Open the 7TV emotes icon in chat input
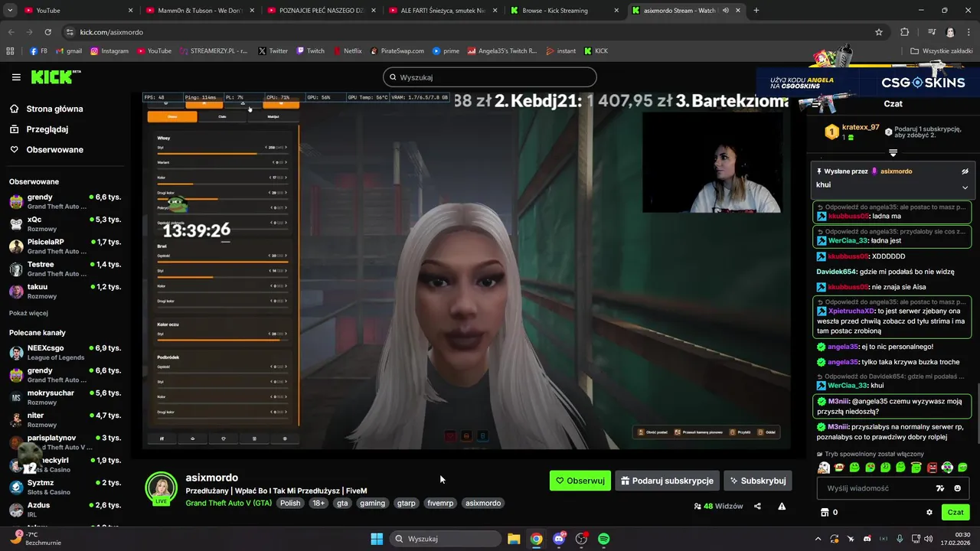The width and height of the screenshot is (980, 551). pyautogui.click(x=940, y=488)
